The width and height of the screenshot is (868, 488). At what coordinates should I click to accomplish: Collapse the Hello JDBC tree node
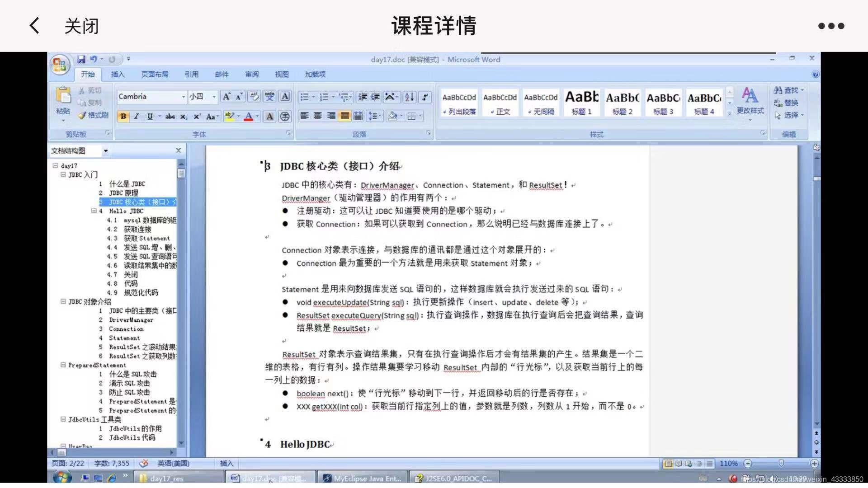[x=94, y=211]
